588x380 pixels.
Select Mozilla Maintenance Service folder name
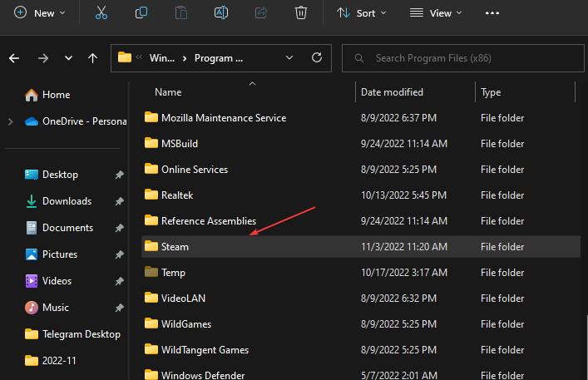click(224, 118)
